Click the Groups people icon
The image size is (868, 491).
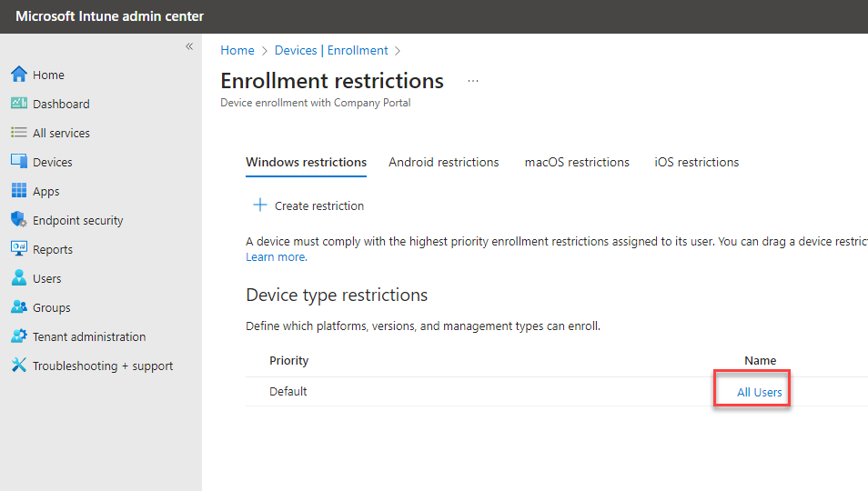click(x=19, y=307)
